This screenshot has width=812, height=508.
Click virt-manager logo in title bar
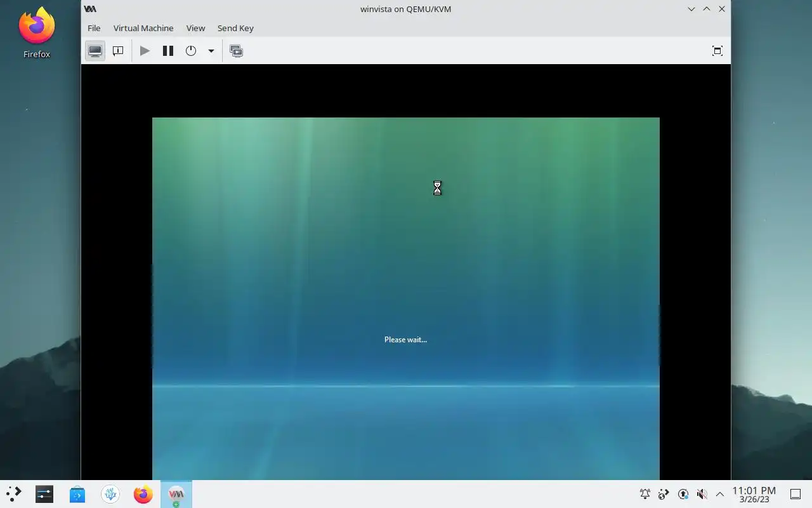[x=91, y=9]
